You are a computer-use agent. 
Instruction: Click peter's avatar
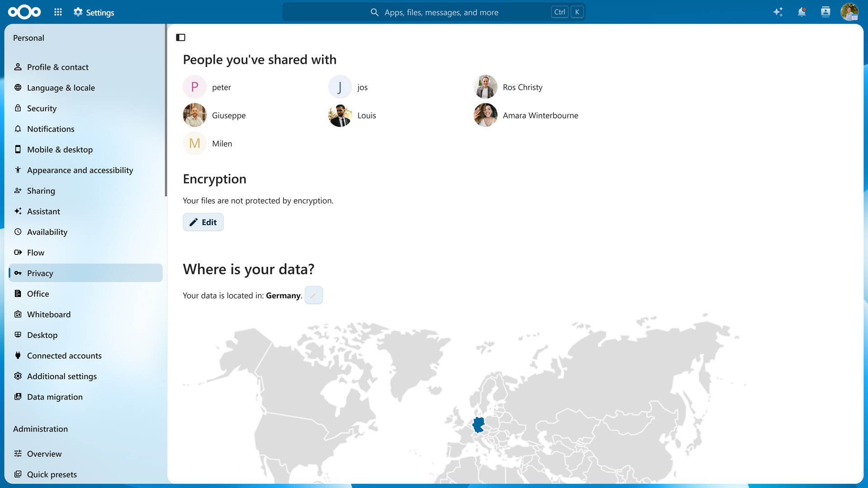pyautogui.click(x=195, y=87)
